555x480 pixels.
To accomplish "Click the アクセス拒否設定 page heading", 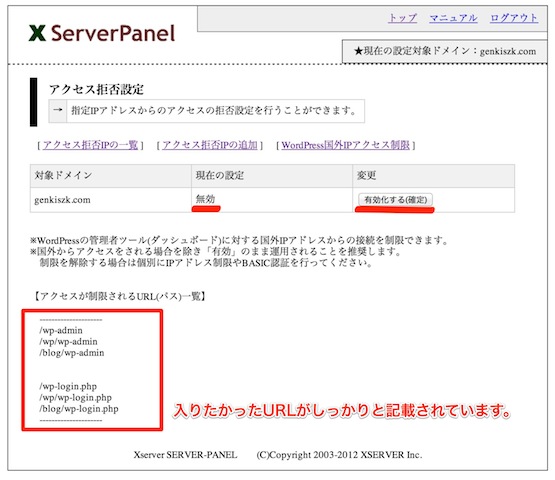I will pos(96,89).
